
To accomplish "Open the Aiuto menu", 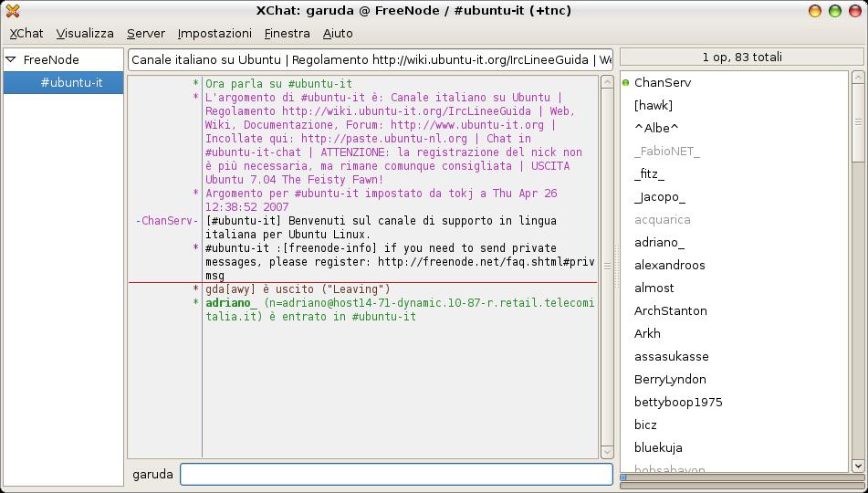I will click(x=338, y=33).
